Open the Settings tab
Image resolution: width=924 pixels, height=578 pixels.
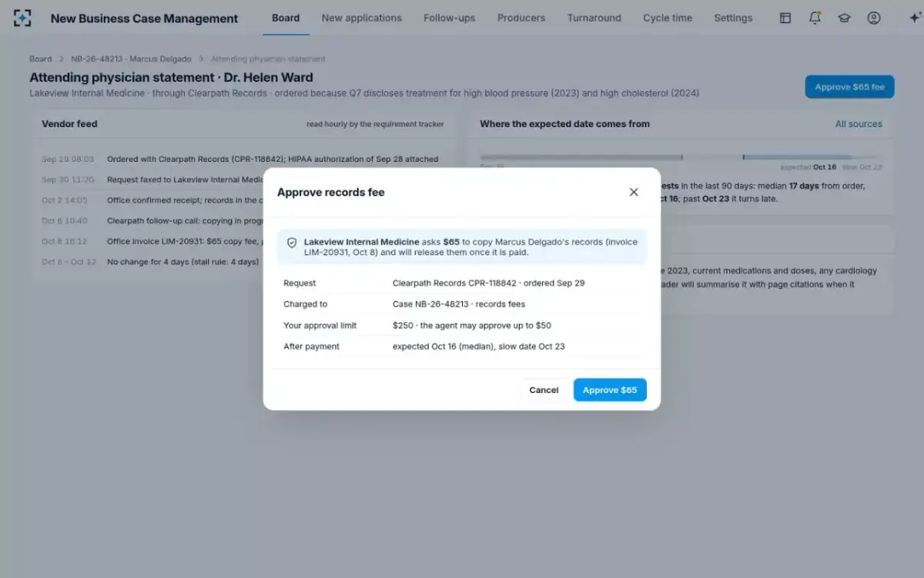pos(733,18)
